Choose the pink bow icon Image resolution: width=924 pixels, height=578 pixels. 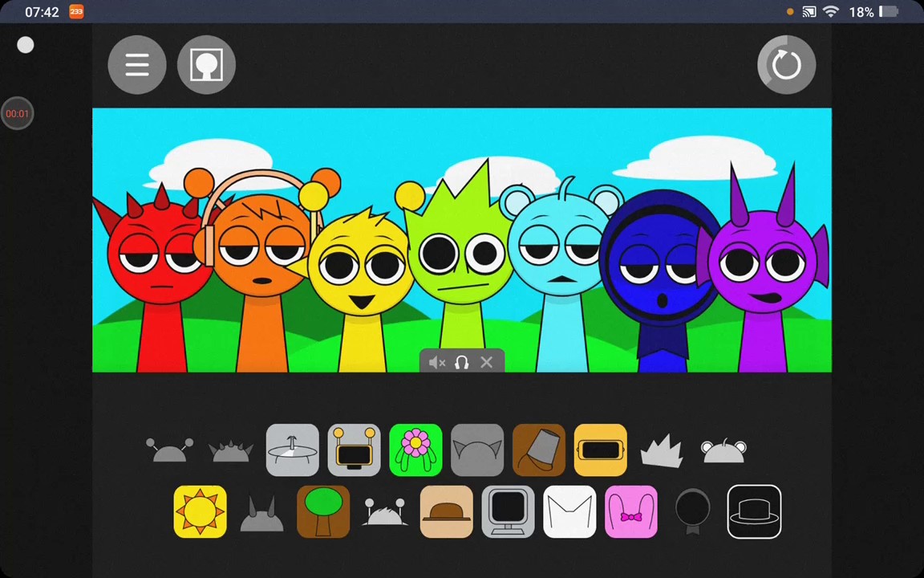pyautogui.click(x=631, y=512)
